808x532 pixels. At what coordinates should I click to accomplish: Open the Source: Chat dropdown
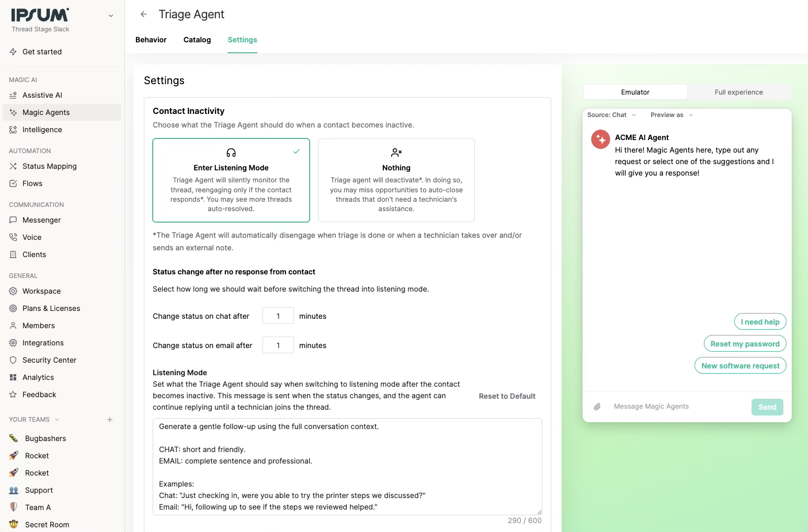[x=611, y=115]
